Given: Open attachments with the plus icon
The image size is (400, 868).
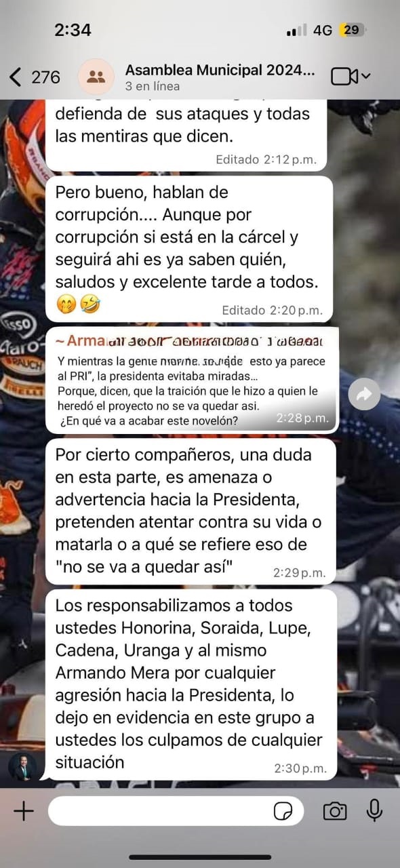Looking at the screenshot, I should [24, 811].
